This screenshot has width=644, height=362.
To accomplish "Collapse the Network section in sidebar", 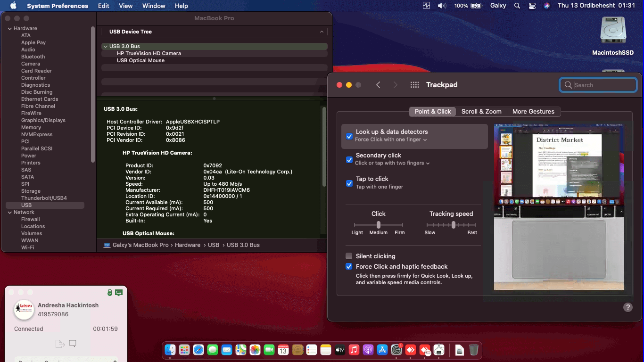I will point(9,212).
